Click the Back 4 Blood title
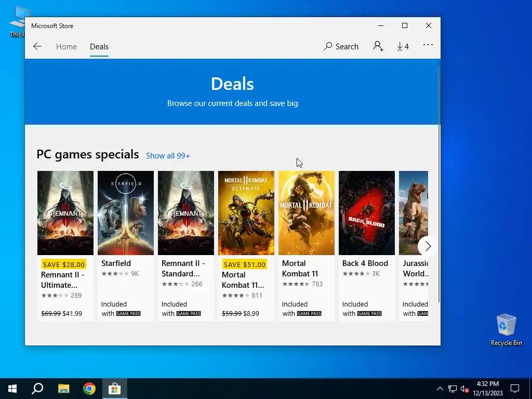The width and height of the screenshot is (532, 399). tap(365, 263)
